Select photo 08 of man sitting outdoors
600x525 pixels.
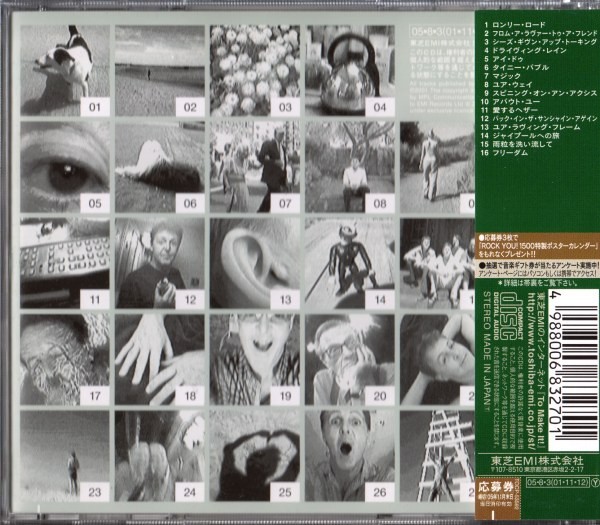pos(350,167)
